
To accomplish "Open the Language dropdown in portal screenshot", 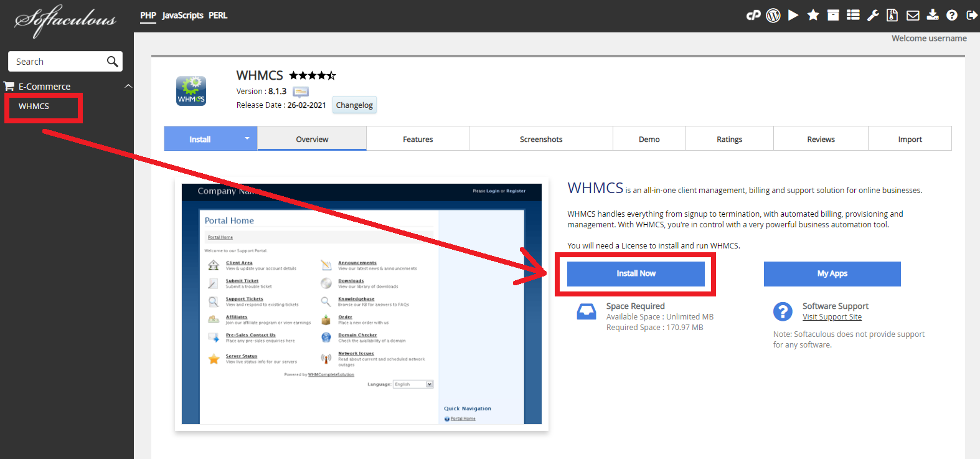I will [413, 384].
